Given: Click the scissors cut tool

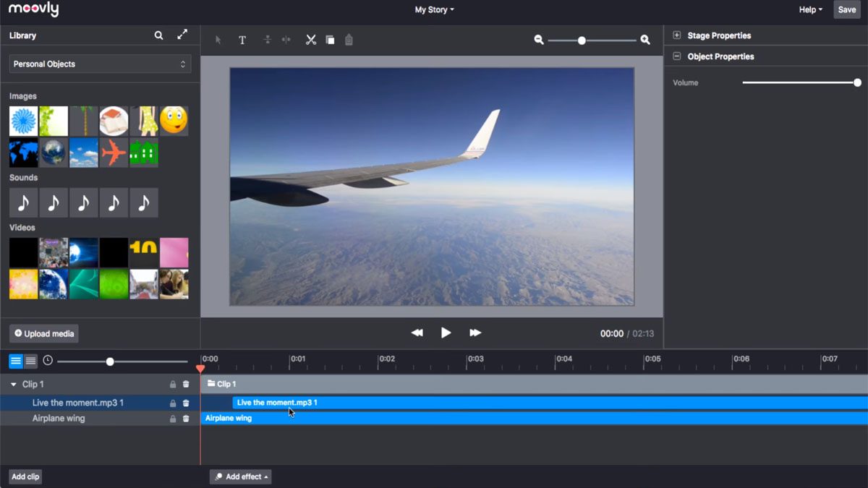Looking at the screenshot, I should tap(311, 40).
